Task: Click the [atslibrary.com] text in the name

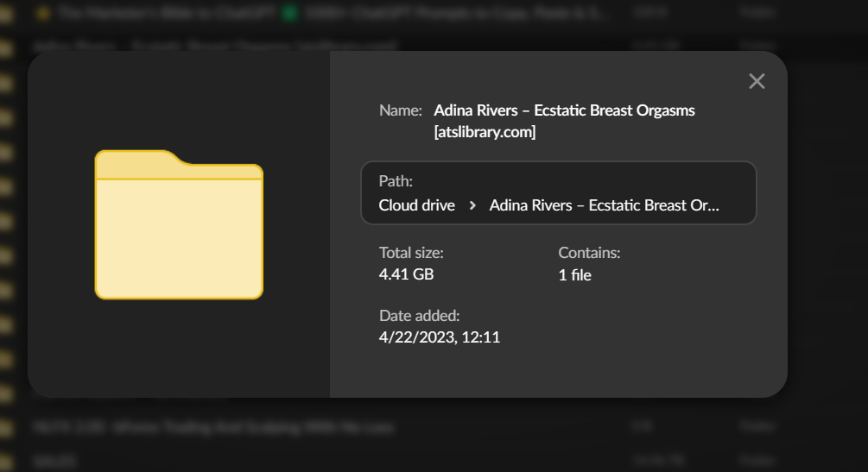Action: tap(485, 132)
